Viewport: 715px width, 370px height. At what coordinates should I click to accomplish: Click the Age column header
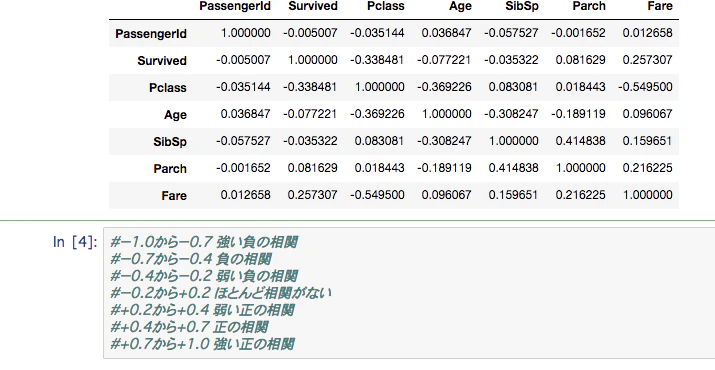(461, 6)
